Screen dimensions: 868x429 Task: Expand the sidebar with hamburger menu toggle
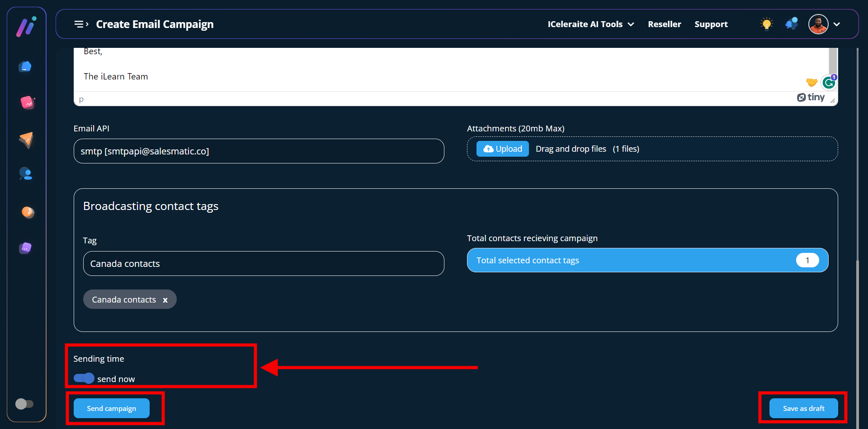(81, 24)
